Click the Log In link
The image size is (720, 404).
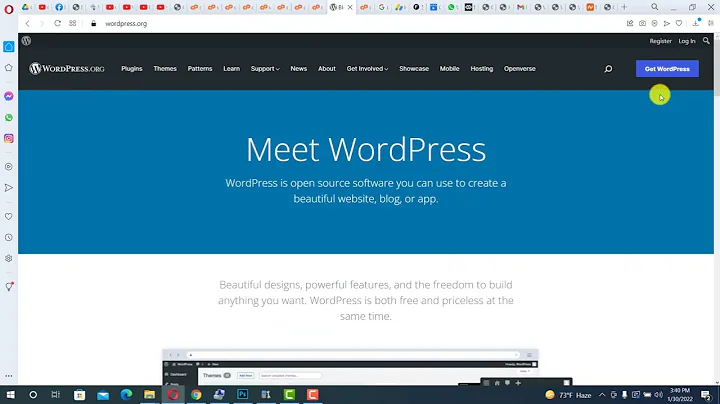pyautogui.click(x=687, y=41)
